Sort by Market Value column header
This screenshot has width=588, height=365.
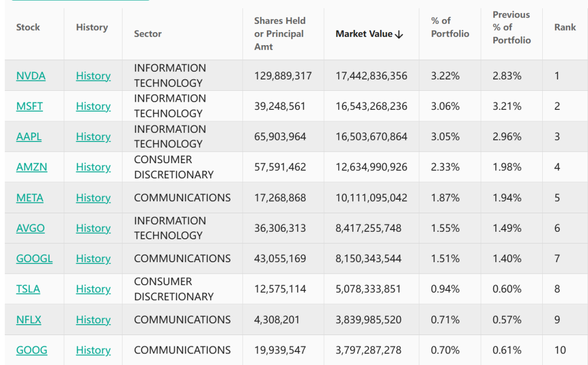[364, 34]
